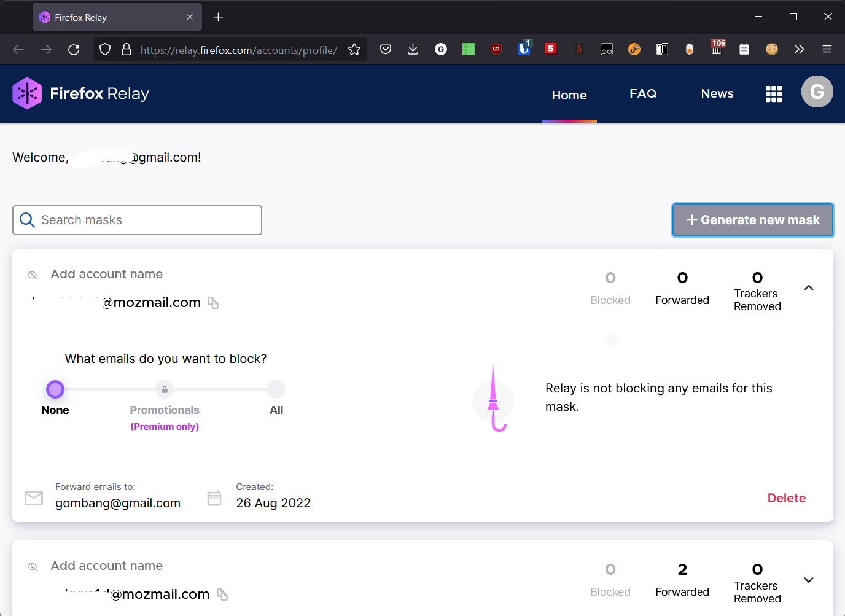Open the uBlock Origin extension
The width and height of the screenshot is (845, 616).
(496, 49)
